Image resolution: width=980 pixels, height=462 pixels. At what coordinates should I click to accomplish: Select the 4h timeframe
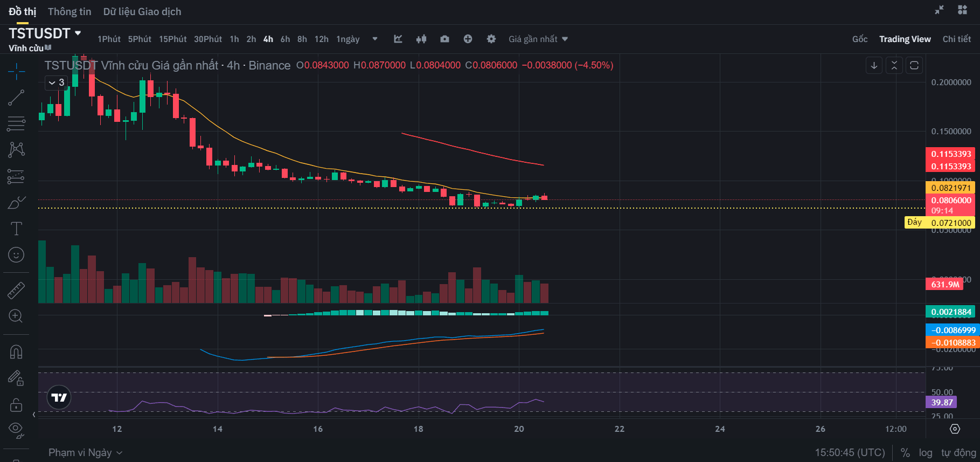click(268, 39)
